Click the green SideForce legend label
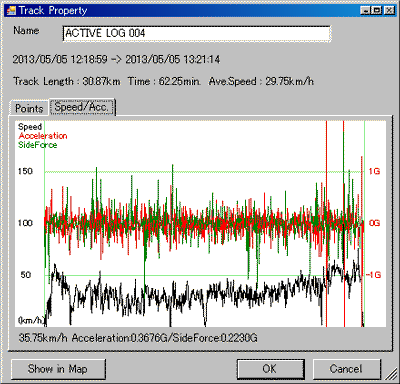 coord(37,145)
